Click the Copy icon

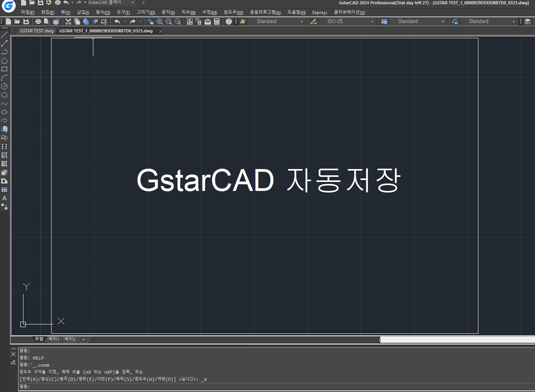[x=77, y=21]
